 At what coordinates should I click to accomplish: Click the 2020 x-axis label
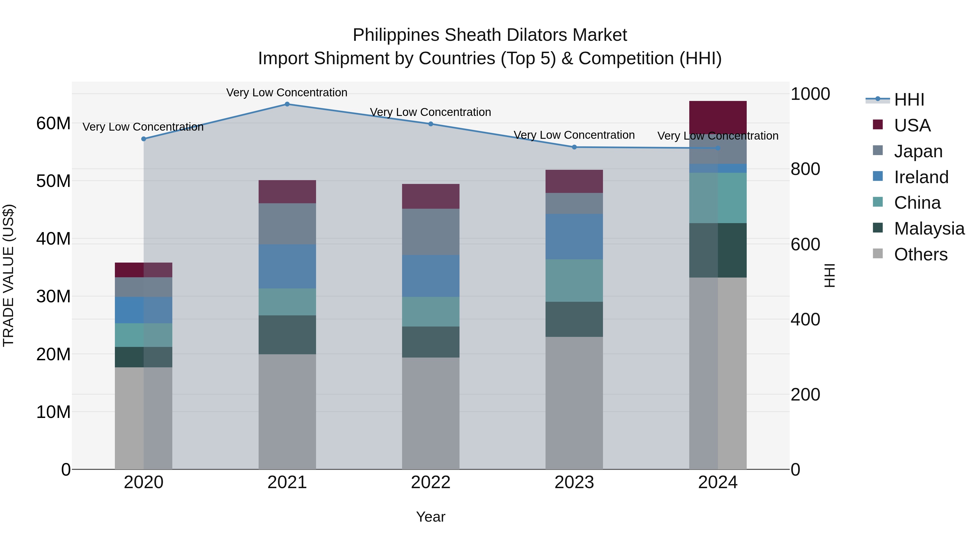(143, 482)
